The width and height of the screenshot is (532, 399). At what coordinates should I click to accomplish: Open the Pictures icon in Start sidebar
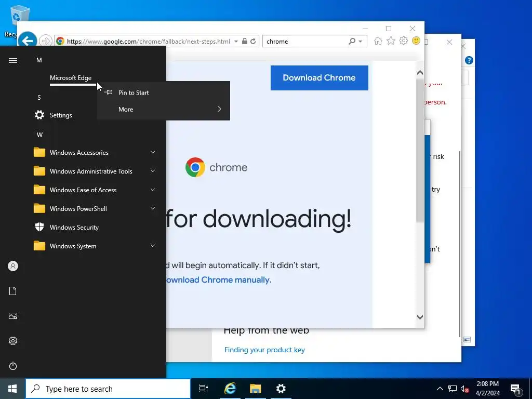point(13,316)
